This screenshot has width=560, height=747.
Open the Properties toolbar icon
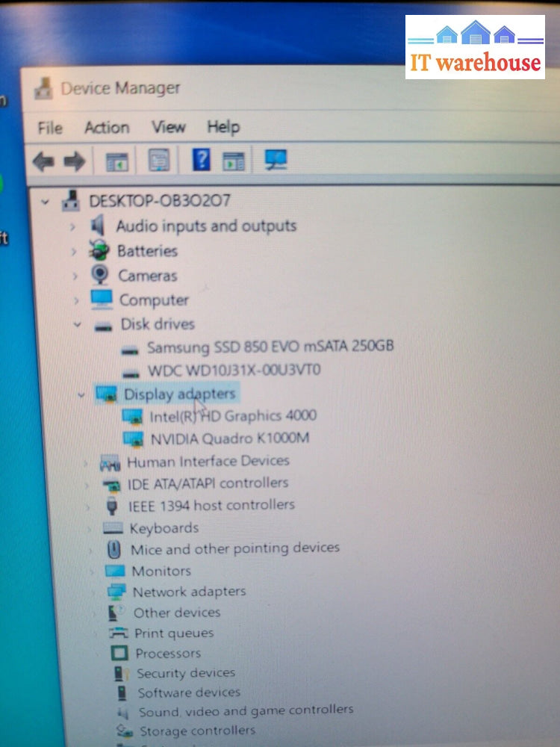(x=159, y=160)
